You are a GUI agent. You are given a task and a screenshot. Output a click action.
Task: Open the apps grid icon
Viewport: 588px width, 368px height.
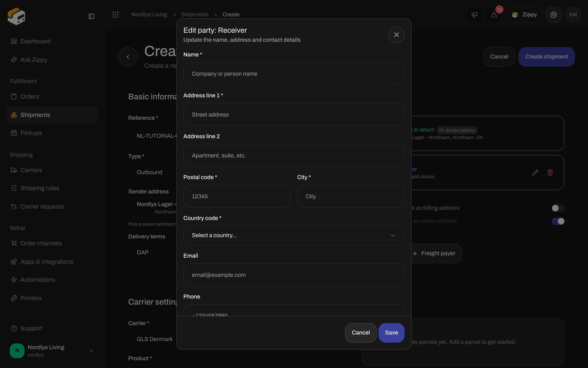(115, 15)
